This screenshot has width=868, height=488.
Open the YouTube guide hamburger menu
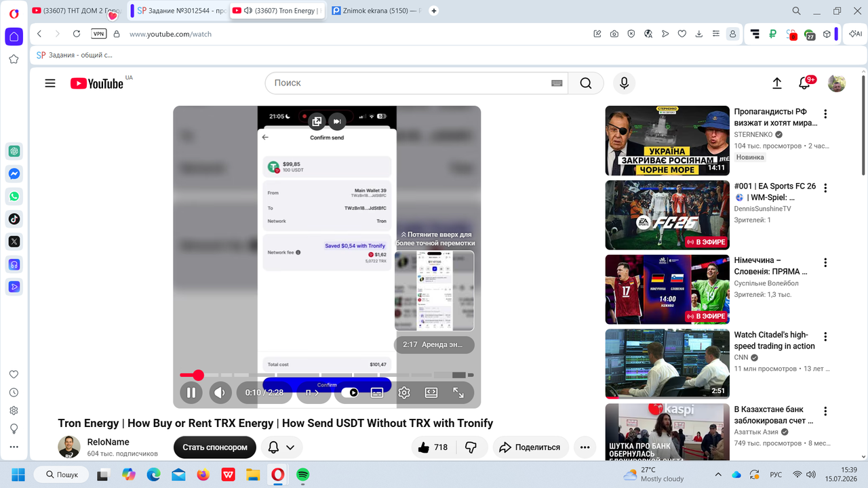pyautogui.click(x=50, y=83)
